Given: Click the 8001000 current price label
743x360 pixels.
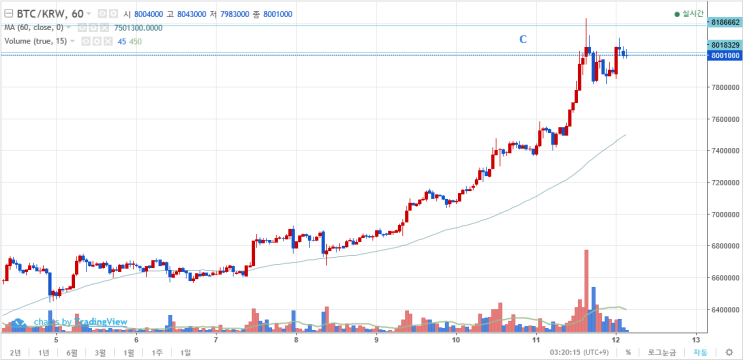Looking at the screenshot, I should point(725,56).
